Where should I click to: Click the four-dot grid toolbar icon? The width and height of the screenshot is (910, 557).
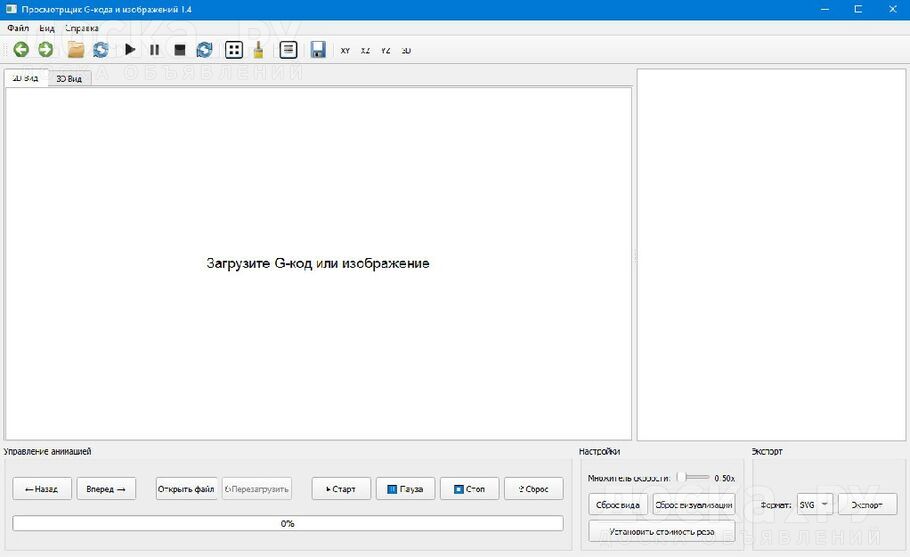click(x=233, y=49)
